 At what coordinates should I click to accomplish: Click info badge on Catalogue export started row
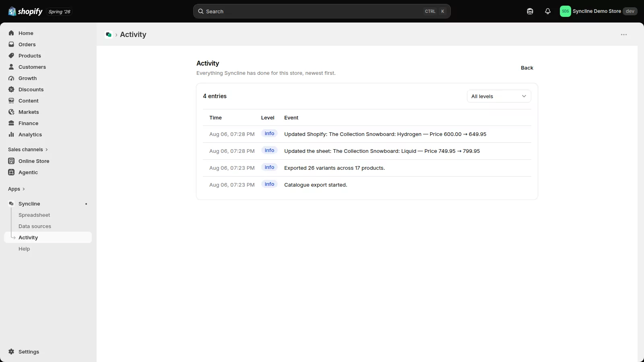click(269, 184)
